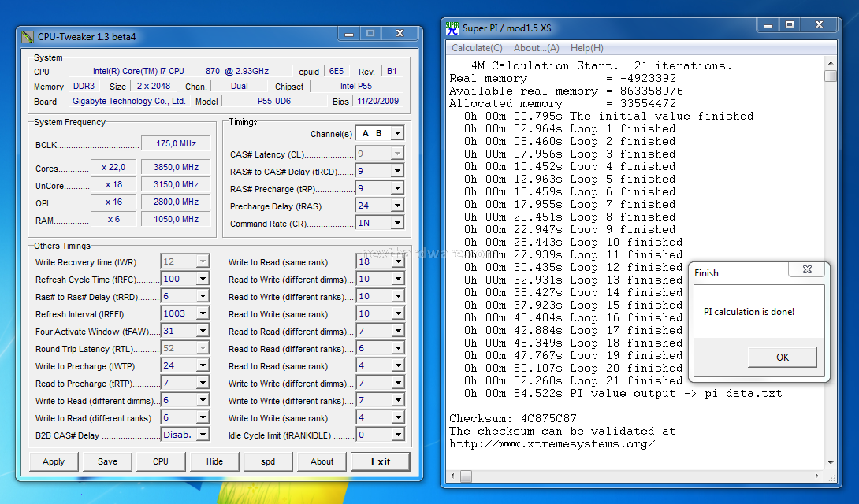Click the Exit button
The width and height of the screenshot is (859, 504).
pos(380,461)
